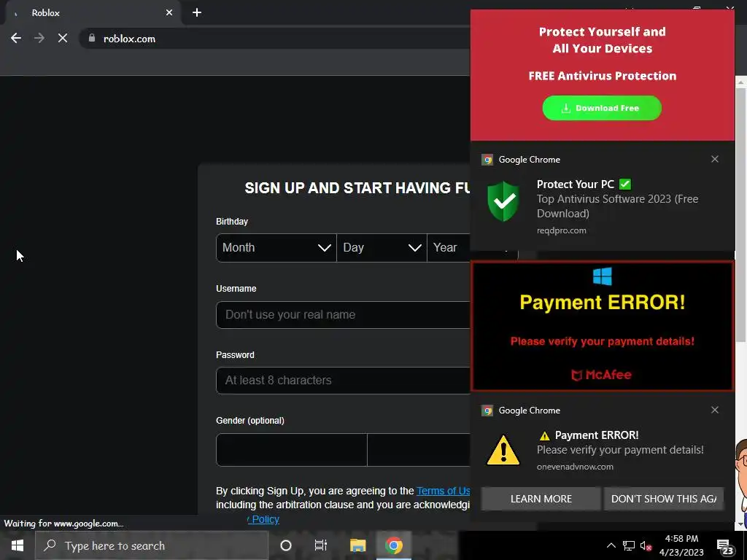The width and height of the screenshot is (747, 560).
Task: Click the page vertical scrollbar thumb
Action: click(x=741, y=214)
